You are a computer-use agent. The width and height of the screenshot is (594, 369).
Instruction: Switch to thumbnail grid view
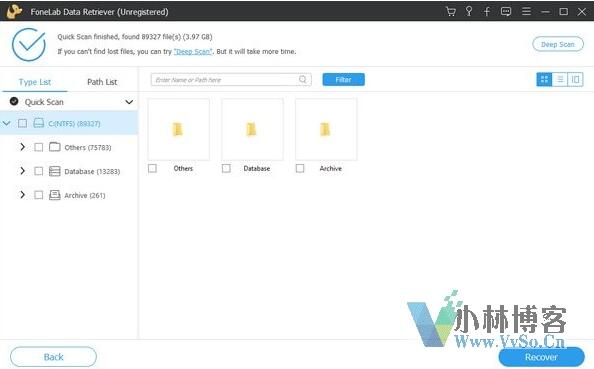click(x=544, y=79)
